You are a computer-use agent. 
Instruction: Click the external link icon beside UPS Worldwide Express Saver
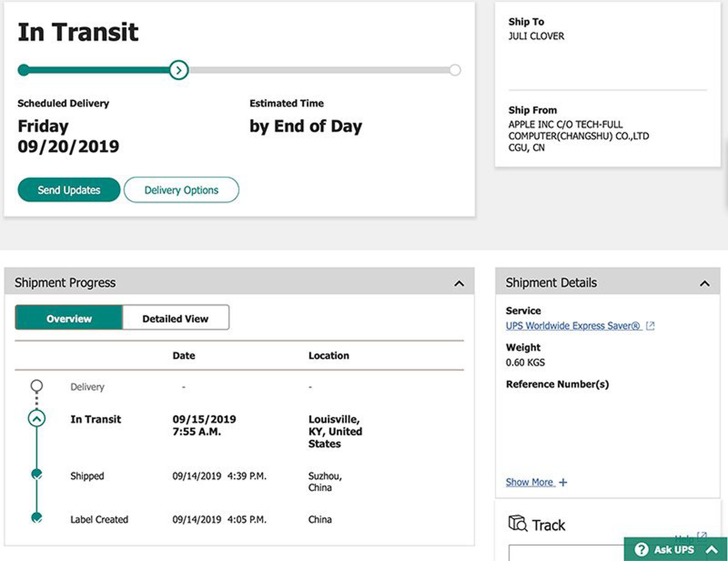click(x=651, y=326)
